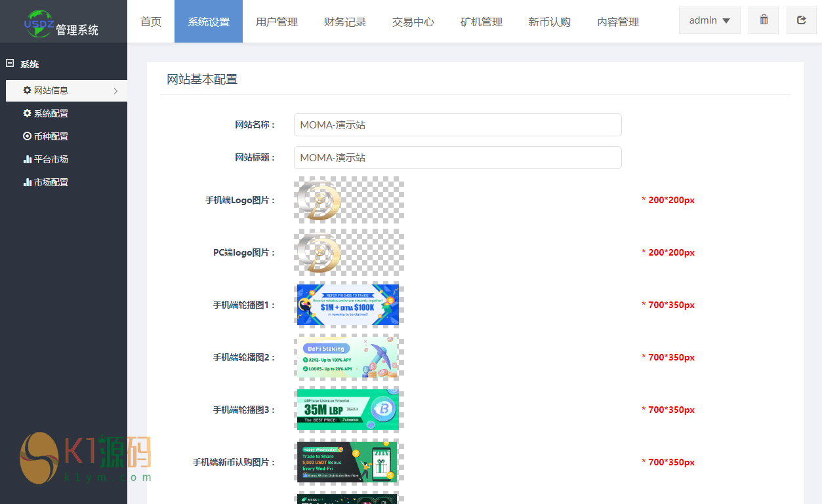This screenshot has width=822, height=504.
Task: Open 网站信息 sidebar item
Action: pyautogui.click(x=66, y=90)
